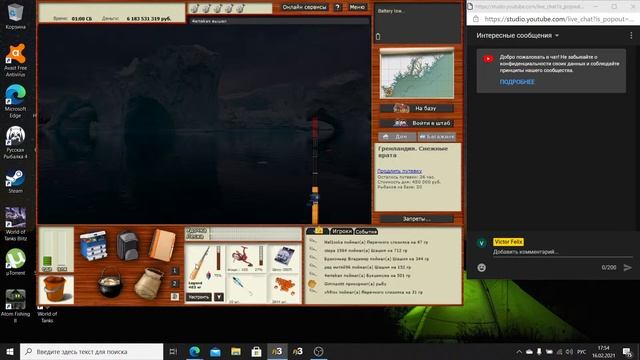Click the money amount 6 183 531 319 руб.

click(x=149, y=19)
